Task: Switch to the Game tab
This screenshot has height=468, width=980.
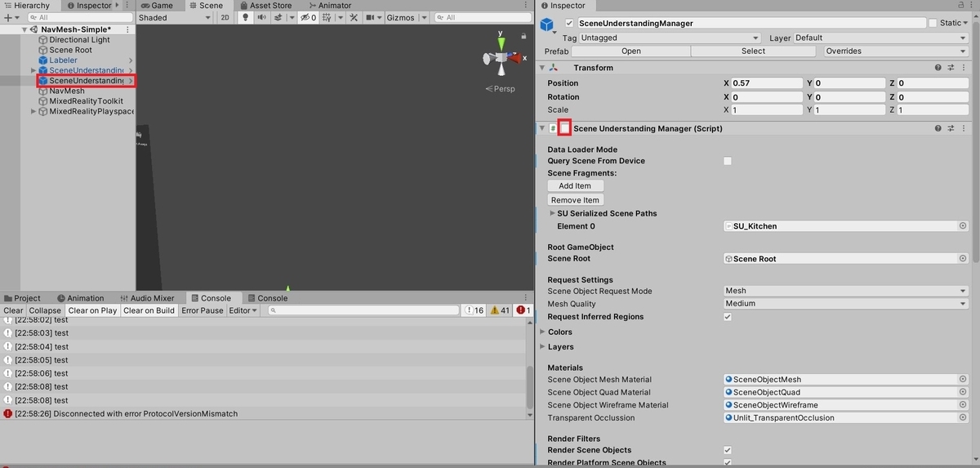Action: (157, 6)
